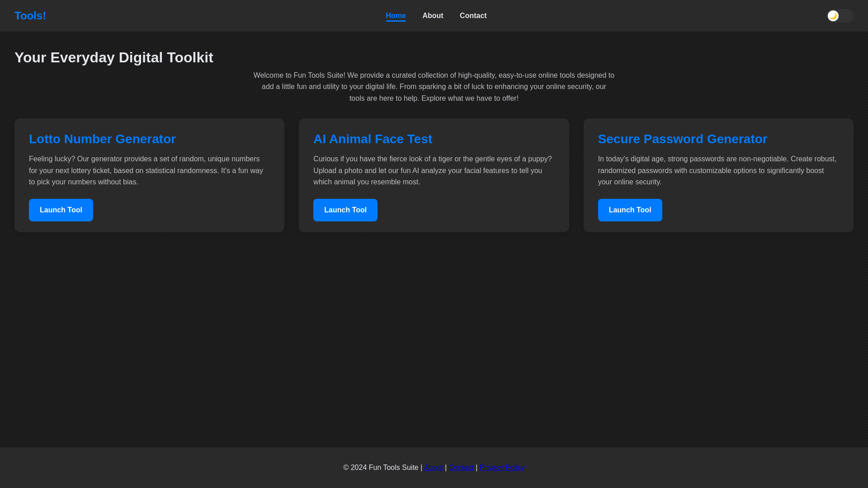Click the Secure Password Generator heading
868x488 pixels.
(682, 139)
